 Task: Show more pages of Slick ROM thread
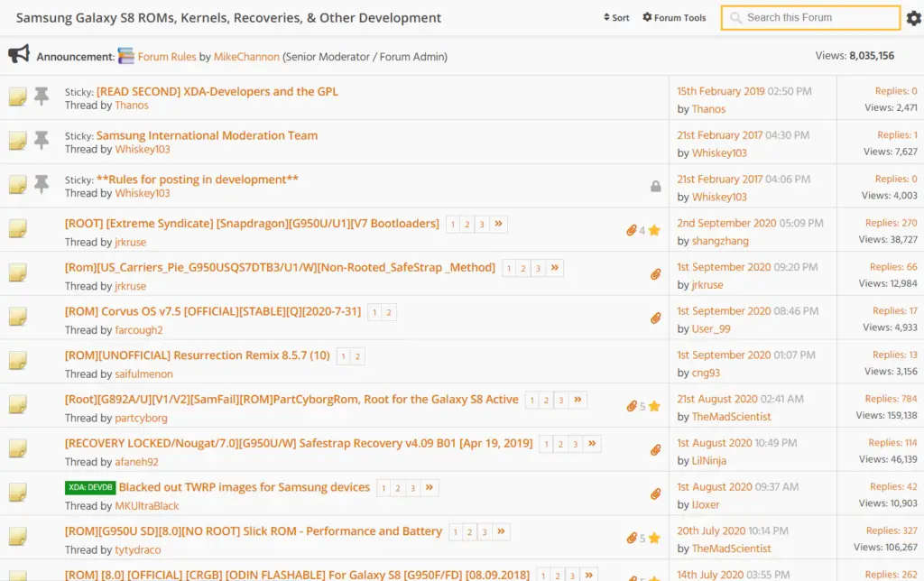pyautogui.click(x=501, y=532)
